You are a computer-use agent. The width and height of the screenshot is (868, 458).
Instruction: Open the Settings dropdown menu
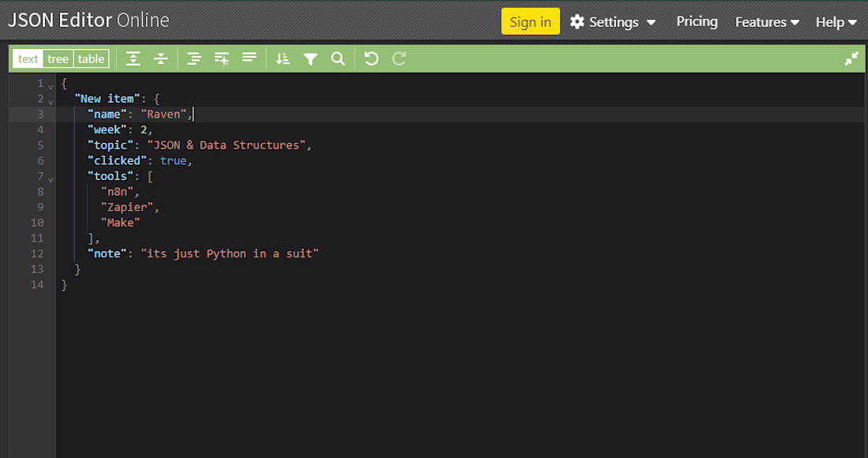[x=613, y=22]
